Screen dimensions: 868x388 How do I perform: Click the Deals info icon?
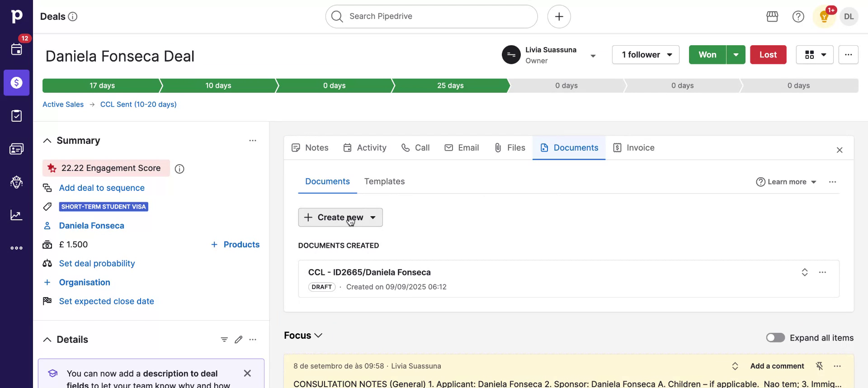click(72, 17)
